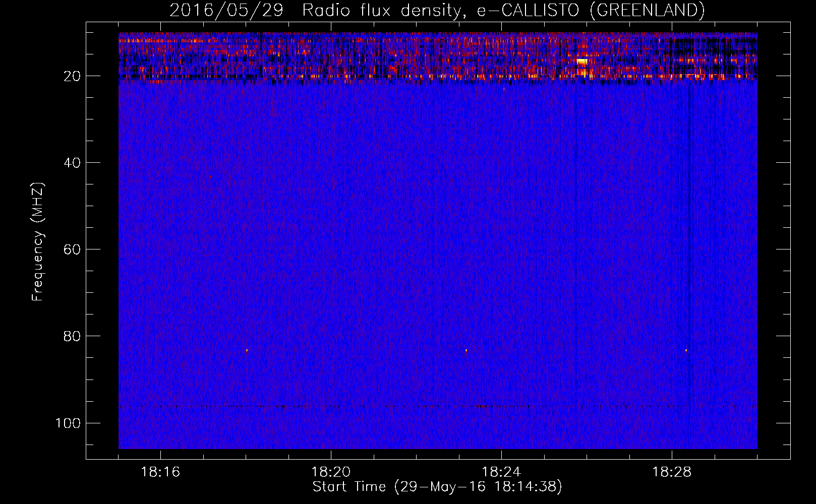Click the 100 MHz frequency tick label
Screen dimensions: 816x504
point(68,423)
